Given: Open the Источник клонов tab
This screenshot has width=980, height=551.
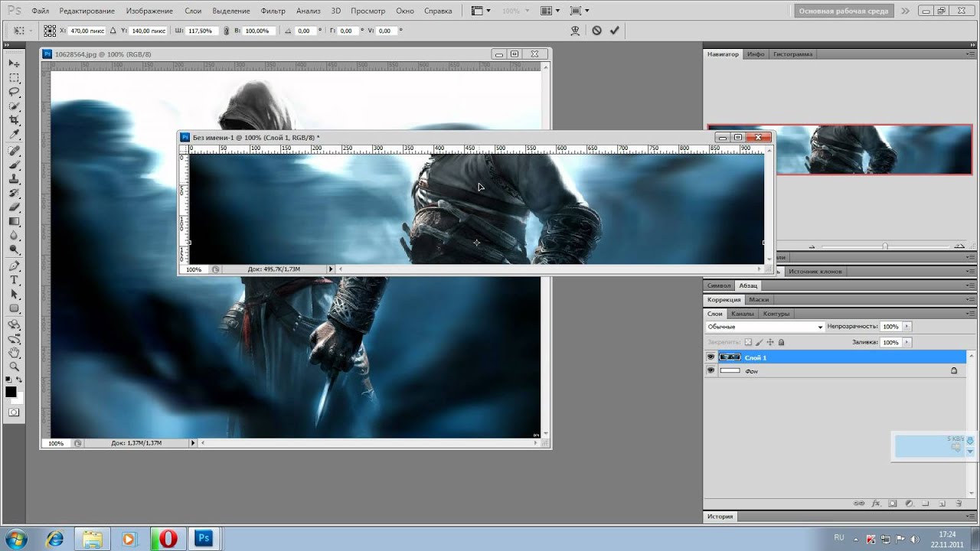Looking at the screenshot, I should (815, 272).
